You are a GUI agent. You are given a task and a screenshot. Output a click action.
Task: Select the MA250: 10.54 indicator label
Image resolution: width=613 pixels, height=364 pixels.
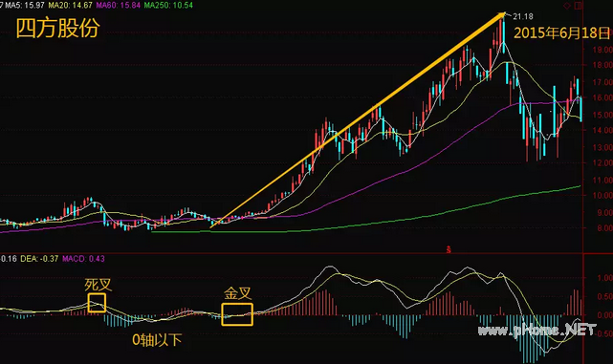(x=168, y=5)
